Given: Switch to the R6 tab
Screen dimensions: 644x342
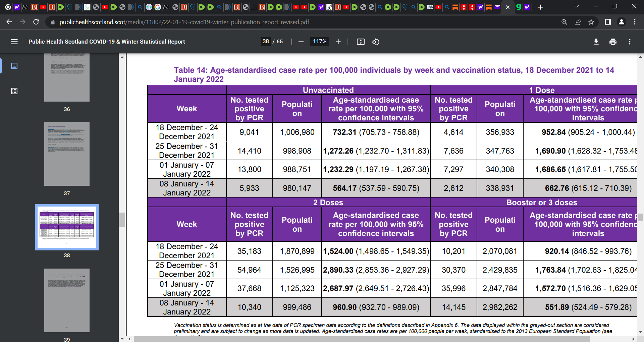Looking at the screenshot, I should click(329, 7).
